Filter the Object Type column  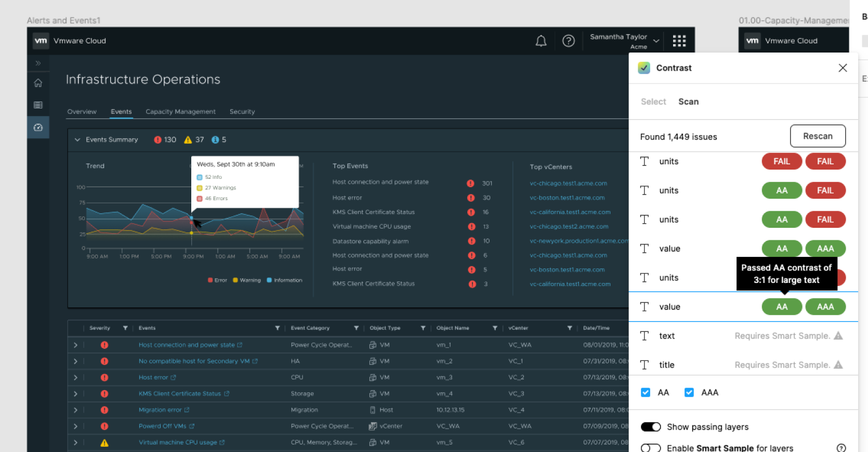tap(423, 328)
